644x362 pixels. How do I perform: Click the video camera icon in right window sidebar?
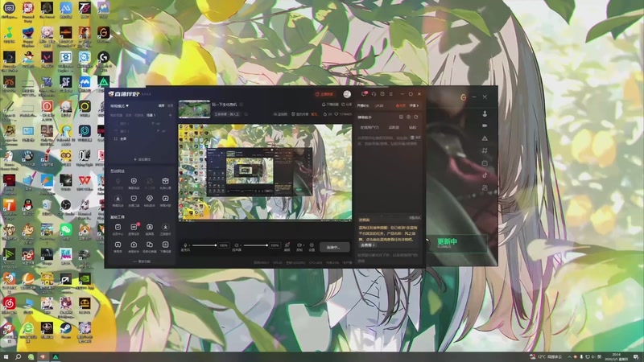(x=485, y=125)
